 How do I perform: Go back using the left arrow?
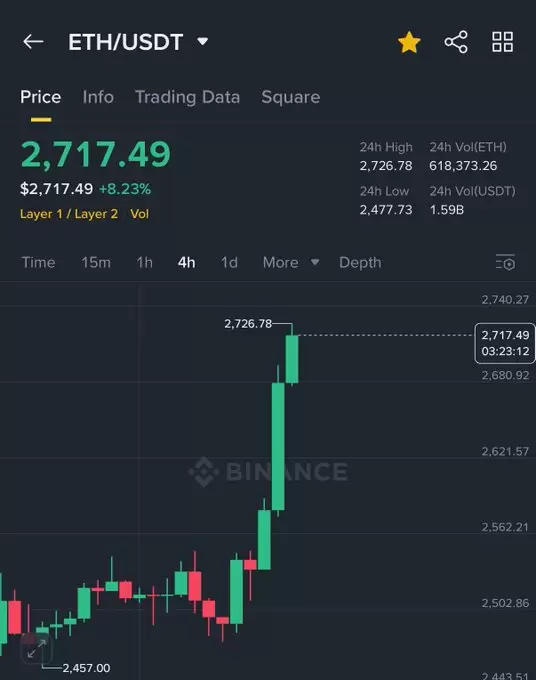pos(33,42)
